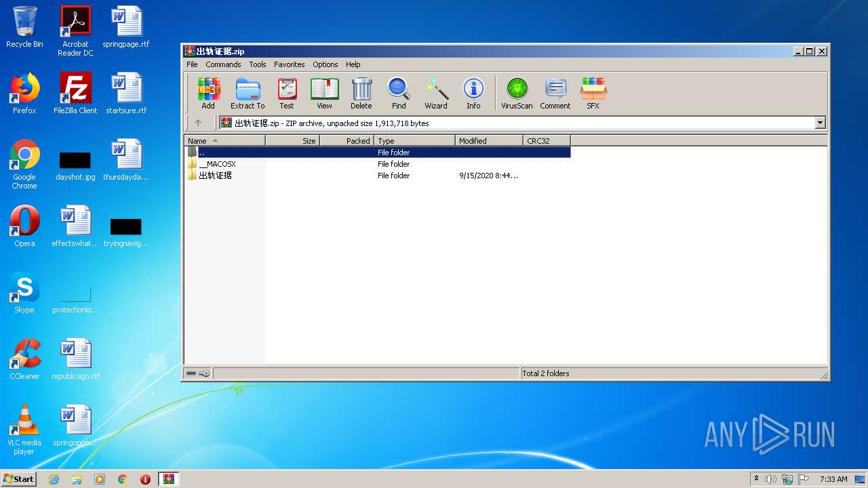Image resolution: width=868 pixels, height=488 pixels.
Task: Open Internet Explorer from the taskbar
Action: coord(54,479)
